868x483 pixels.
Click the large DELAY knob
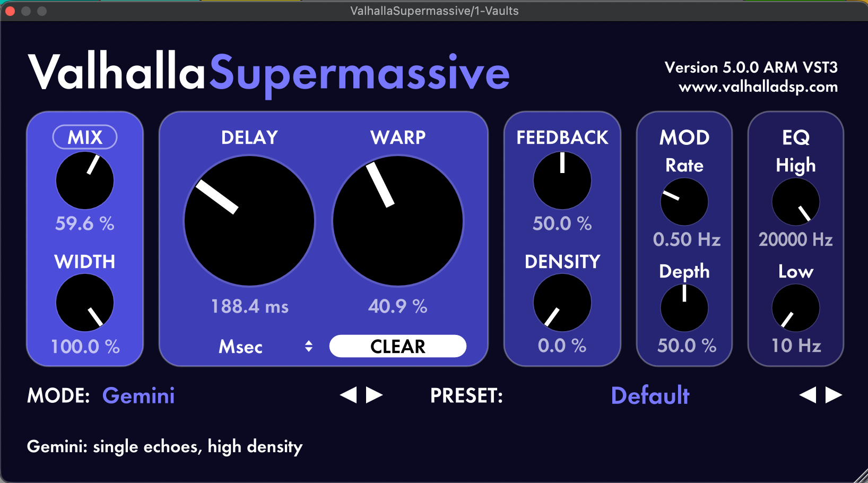pyautogui.click(x=249, y=221)
